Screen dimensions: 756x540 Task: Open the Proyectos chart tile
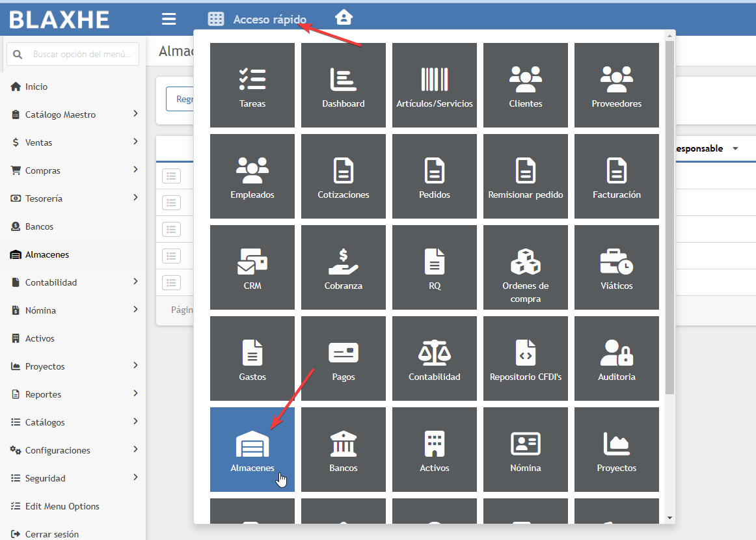point(617,450)
